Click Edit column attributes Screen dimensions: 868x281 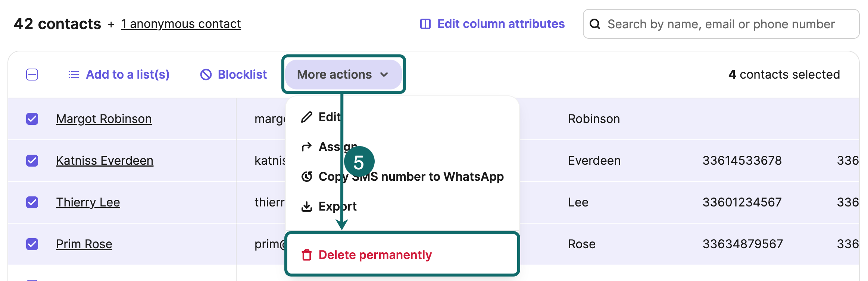click(x=500, y=24)
